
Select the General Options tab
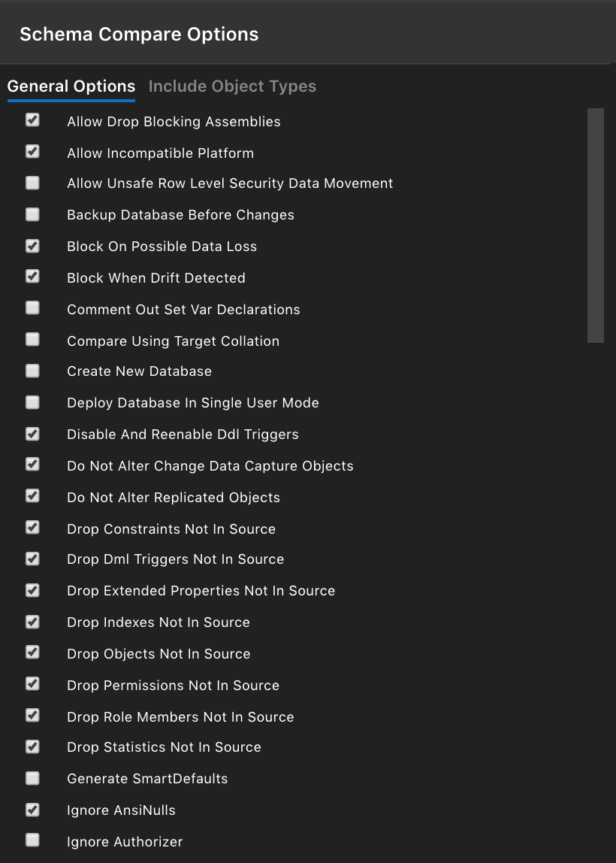coord(71,86)
